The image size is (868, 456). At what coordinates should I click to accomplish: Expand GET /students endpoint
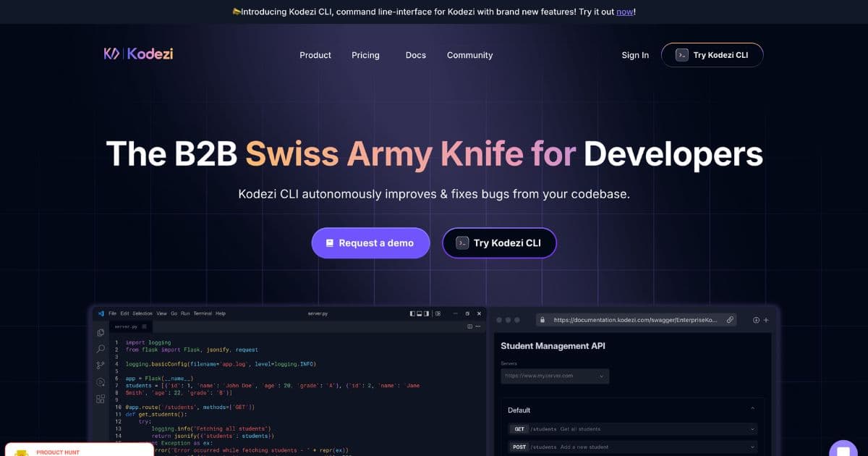pos(633,429)
